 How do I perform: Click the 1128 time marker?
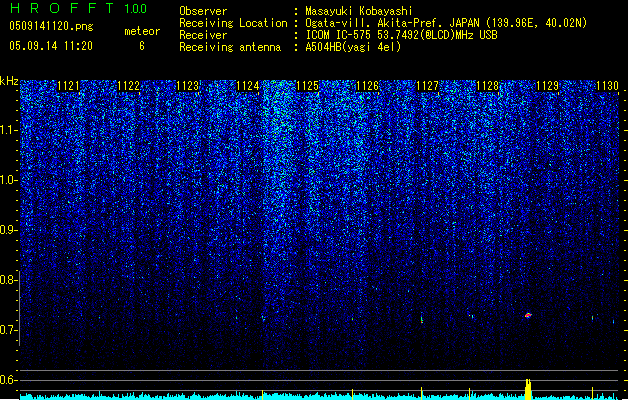[487, 86]
